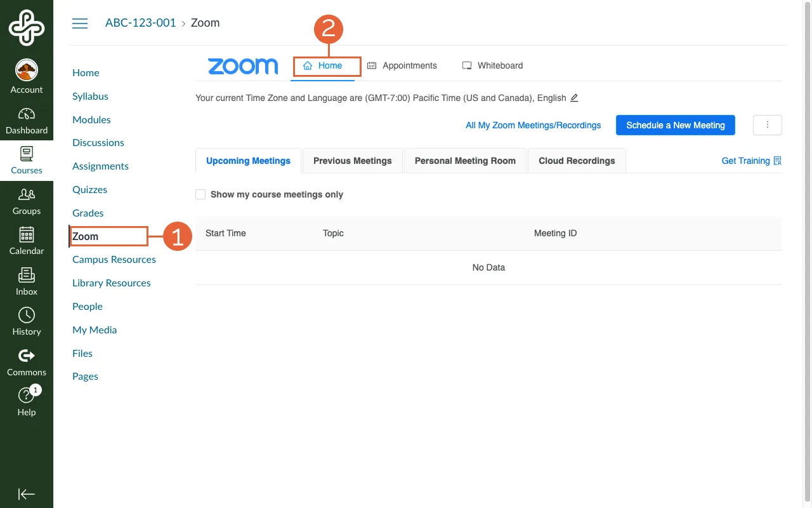
Task: Click the No Data table message
Action: 488,267
